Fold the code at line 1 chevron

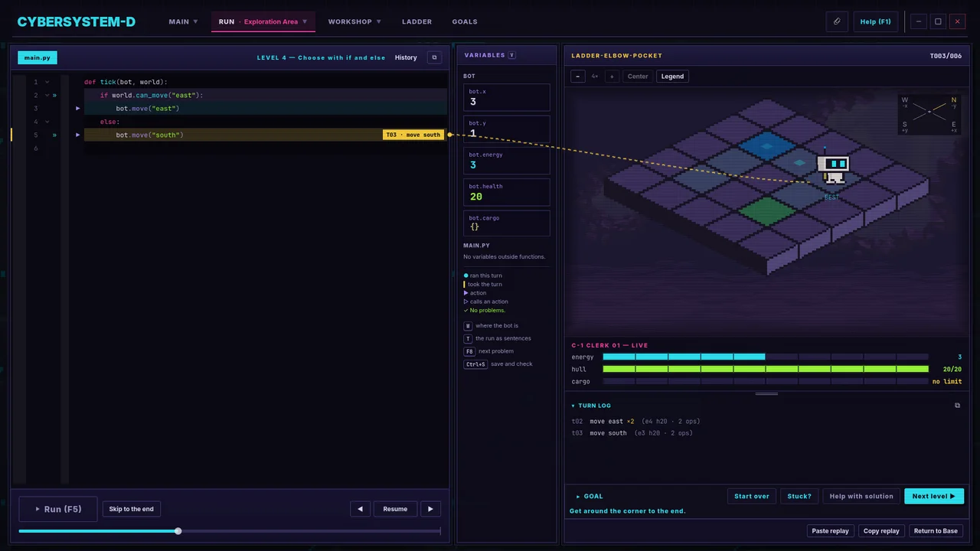click(x=47, y=82)
